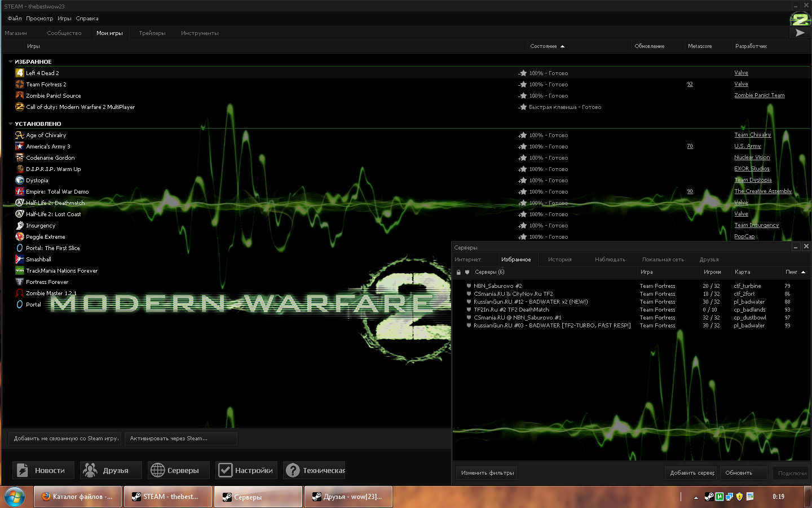
Task: Click the Smashball game icon
Action: pyautogui.click(x=20, y=259)
